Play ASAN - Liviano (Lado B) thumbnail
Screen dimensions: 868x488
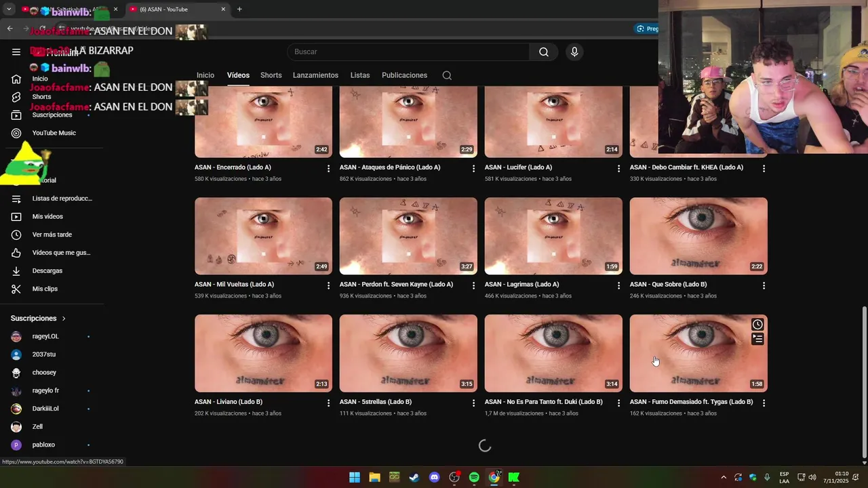coord(263,353)
